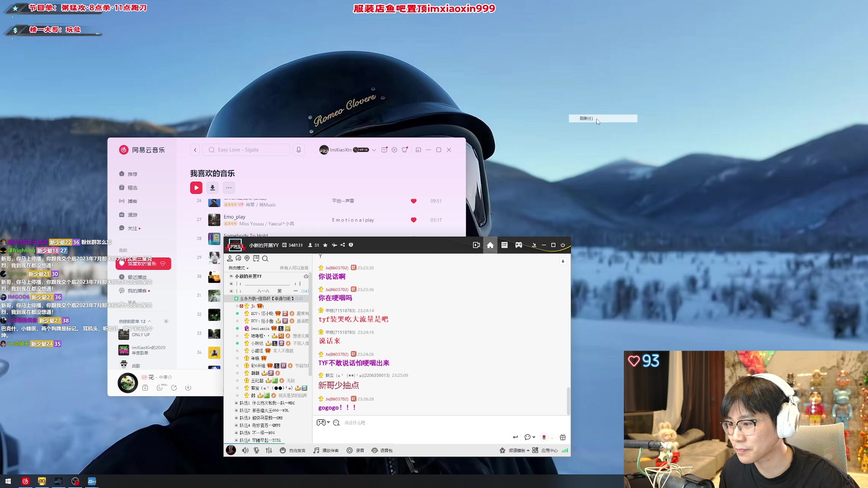Open the 自由模式 speaking mode dropdown
This screenshot has width=868, height=488.
coord(239,268)
